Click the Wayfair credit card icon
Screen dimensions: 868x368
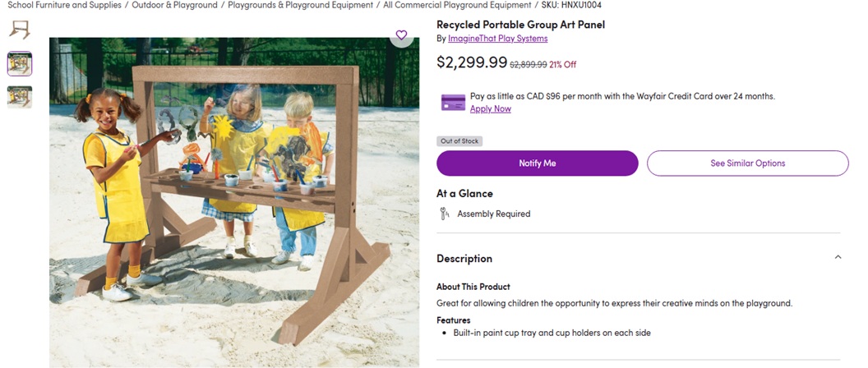[453, 103]
